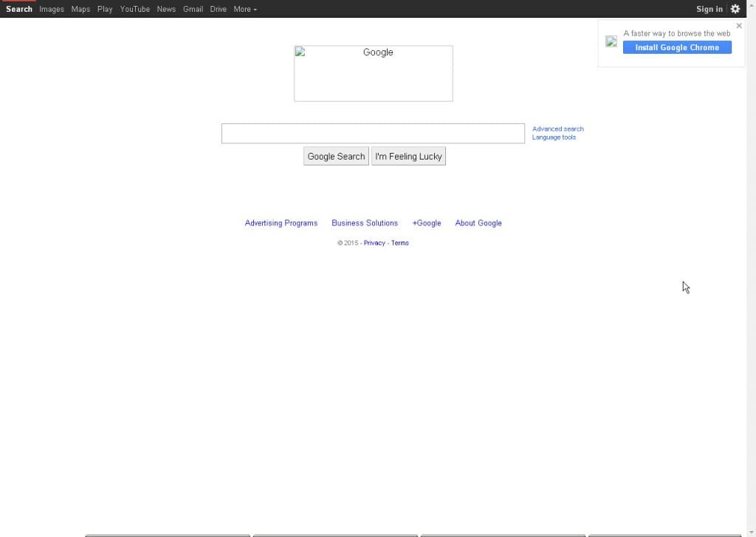Image resolution: width=756 pixels, height=537 pixels.
Task: Click the broken Chrome logo image
Action: [x=611, y=41]
